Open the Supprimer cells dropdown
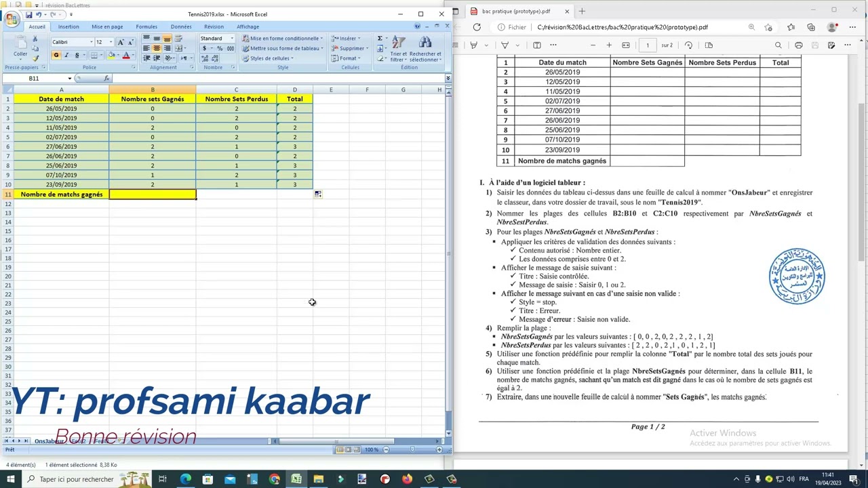868x488 pixels. click(x=350, y=49)
